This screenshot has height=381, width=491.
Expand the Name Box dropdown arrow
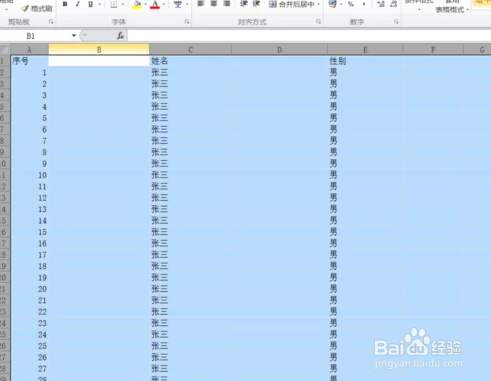[x=74, y=36]
